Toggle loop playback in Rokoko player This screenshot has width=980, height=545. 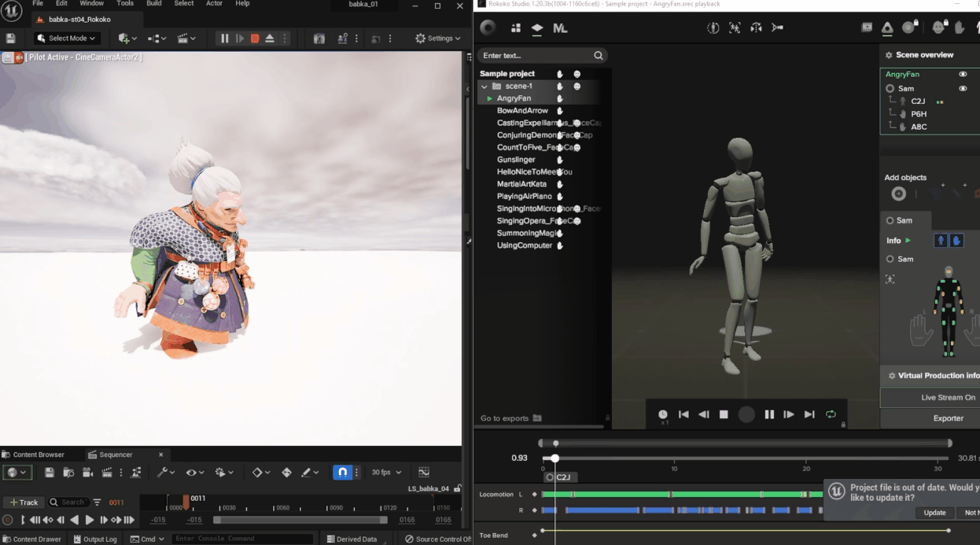831,414
